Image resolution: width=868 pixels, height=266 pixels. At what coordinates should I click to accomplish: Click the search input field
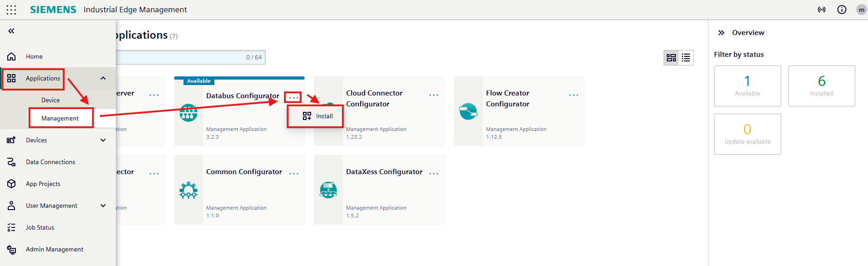click(x=191, y=57)
